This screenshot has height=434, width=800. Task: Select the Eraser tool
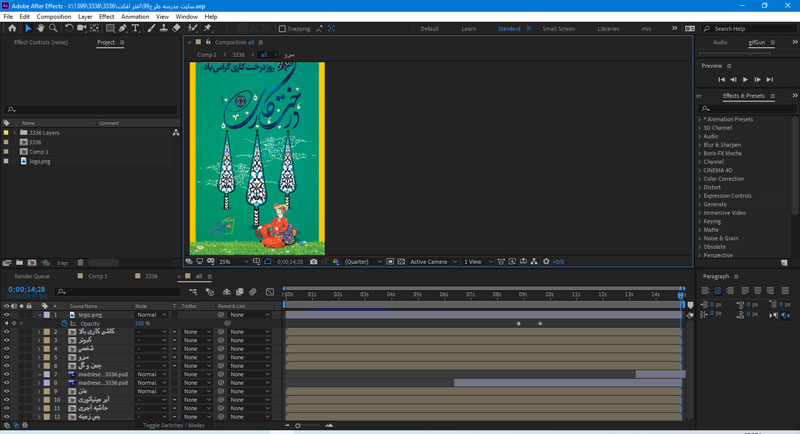[177, 29]
